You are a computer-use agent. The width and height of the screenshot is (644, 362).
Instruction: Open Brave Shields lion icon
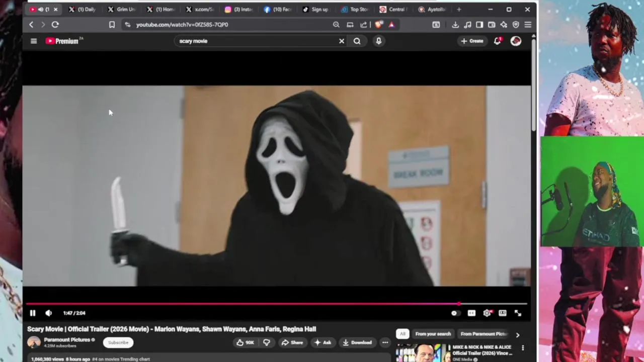click(x=379, y=25)
